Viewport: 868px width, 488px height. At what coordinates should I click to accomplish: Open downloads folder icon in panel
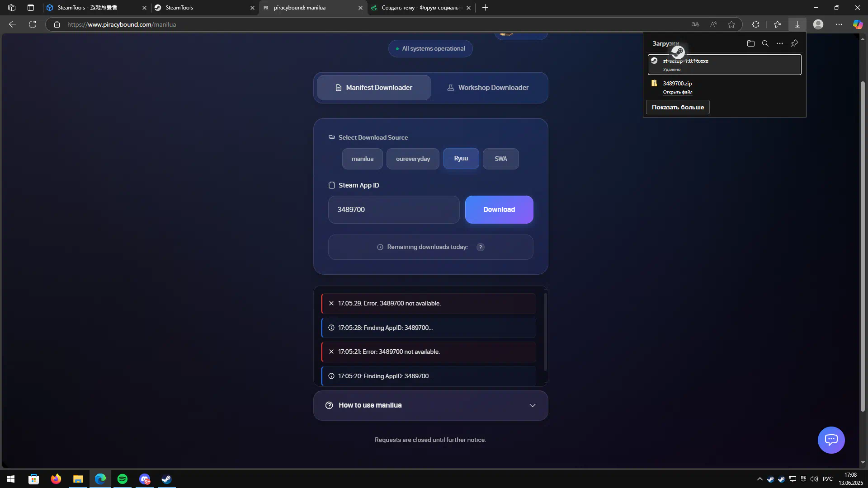coord(751,43)
